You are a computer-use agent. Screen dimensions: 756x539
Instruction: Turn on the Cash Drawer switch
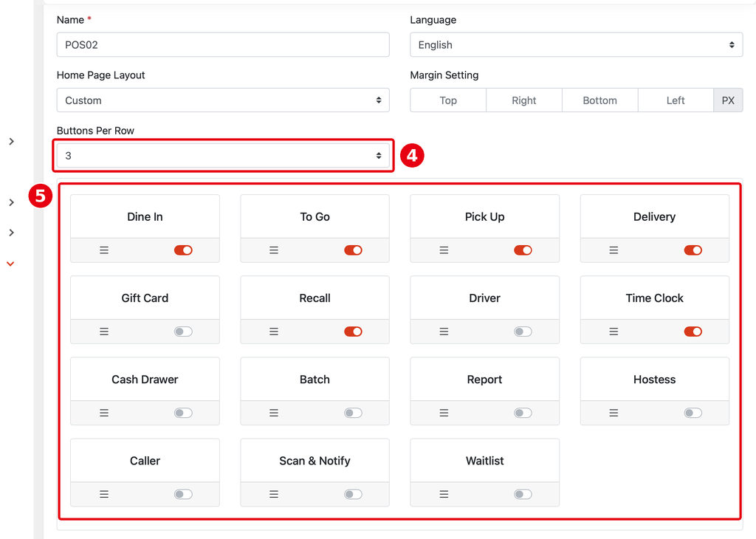tap(183, 413)
